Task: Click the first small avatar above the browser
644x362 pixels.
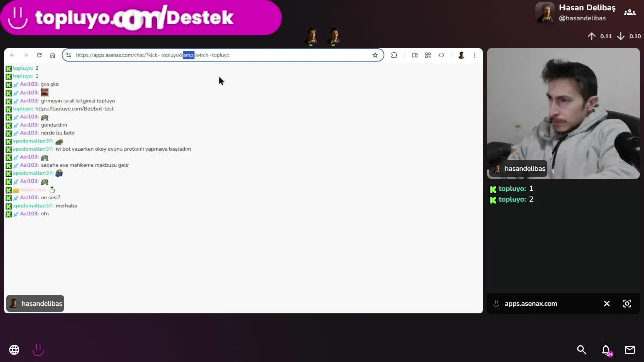Action: point(312,37)
